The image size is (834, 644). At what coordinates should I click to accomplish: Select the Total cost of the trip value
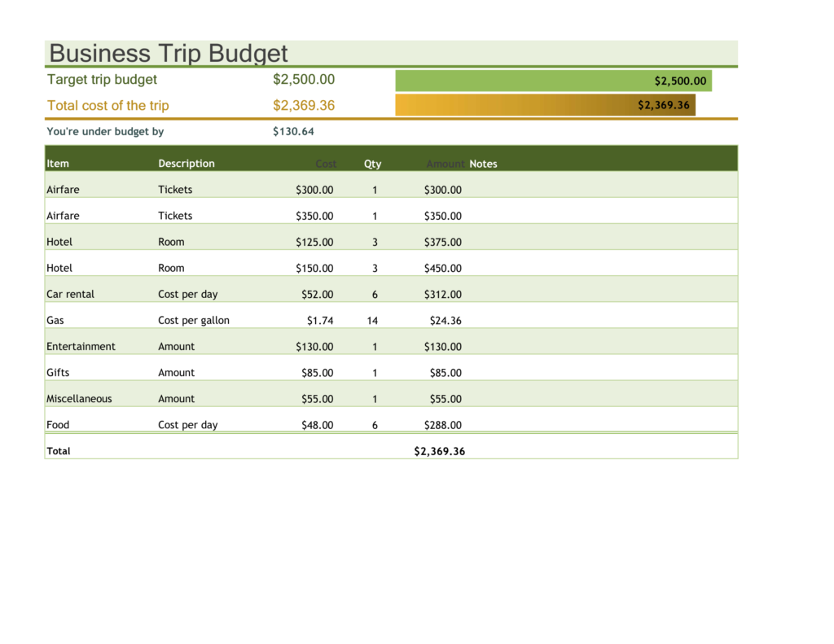[x=304, y=105]
